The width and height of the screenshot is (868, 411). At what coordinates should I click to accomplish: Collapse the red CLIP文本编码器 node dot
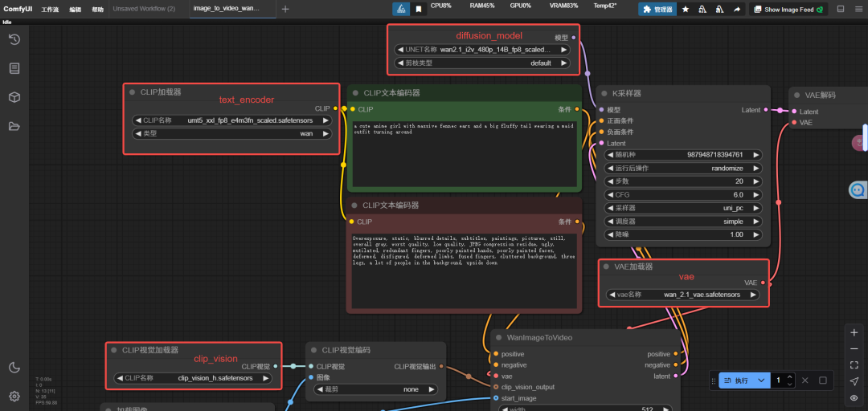point(355,205)
